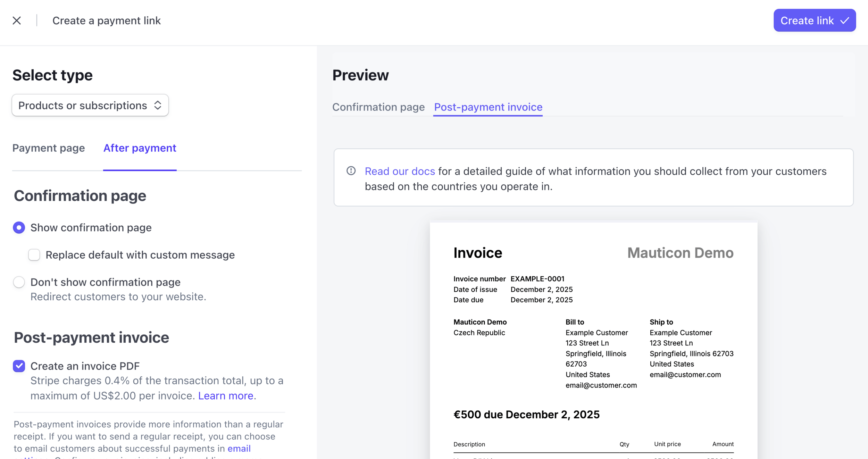The height and width of the screenshot is (459, 868).
Task: Click the up-down chevron in type selector
Action: coord(158,105)
